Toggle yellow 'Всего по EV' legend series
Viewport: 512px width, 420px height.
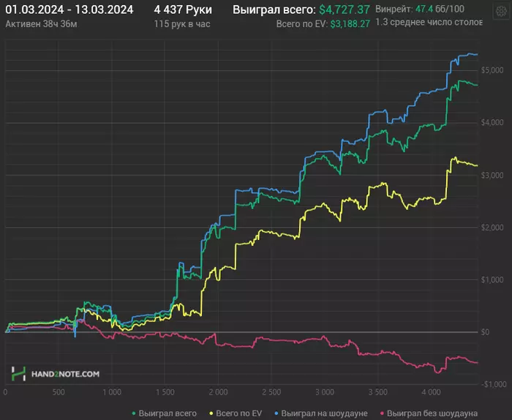tap(236, 413)
